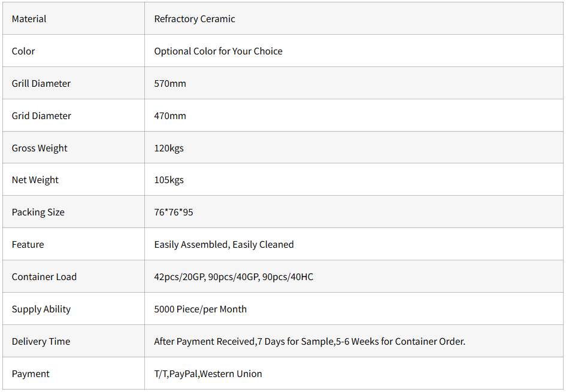Click the Color row label
This screenshot has width=566, height=392.
[23, 51]
